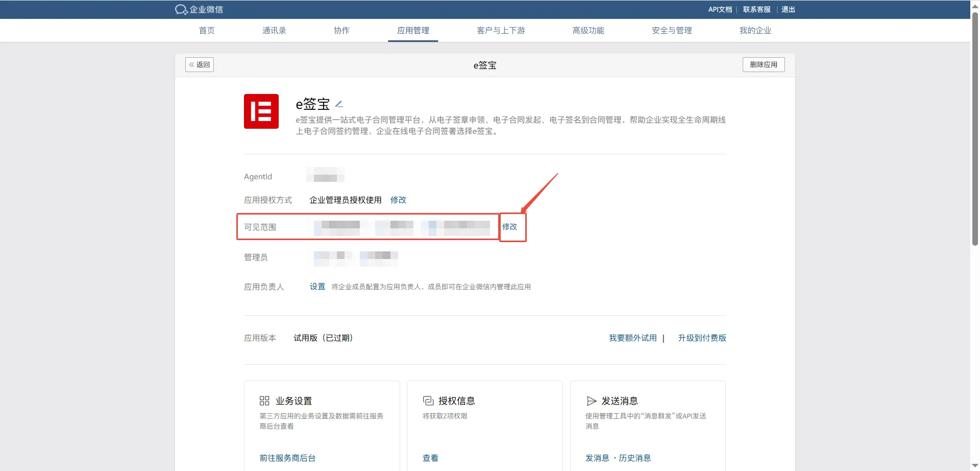This screenshot has width=980, height=471.
Task: Click the 试用版（已过期） text
Action: (x=323, y=338)
